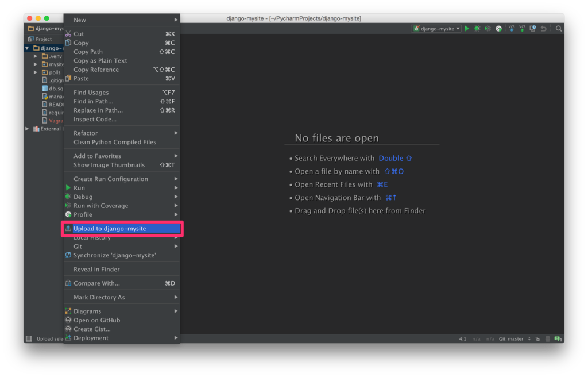Image resolution: width=588 pixels, height=377 pixels.
Task: Open the Debug submenu in context menu
Action: [122, 197]
